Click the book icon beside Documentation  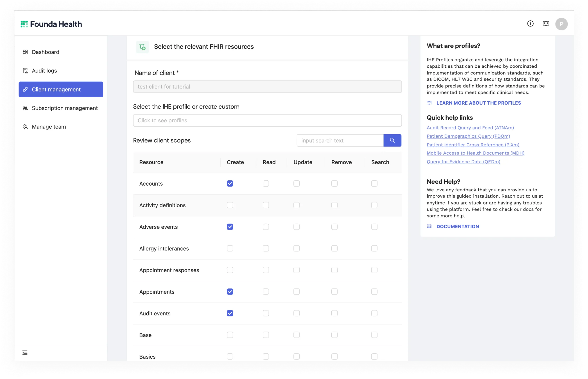click(429, 226)
